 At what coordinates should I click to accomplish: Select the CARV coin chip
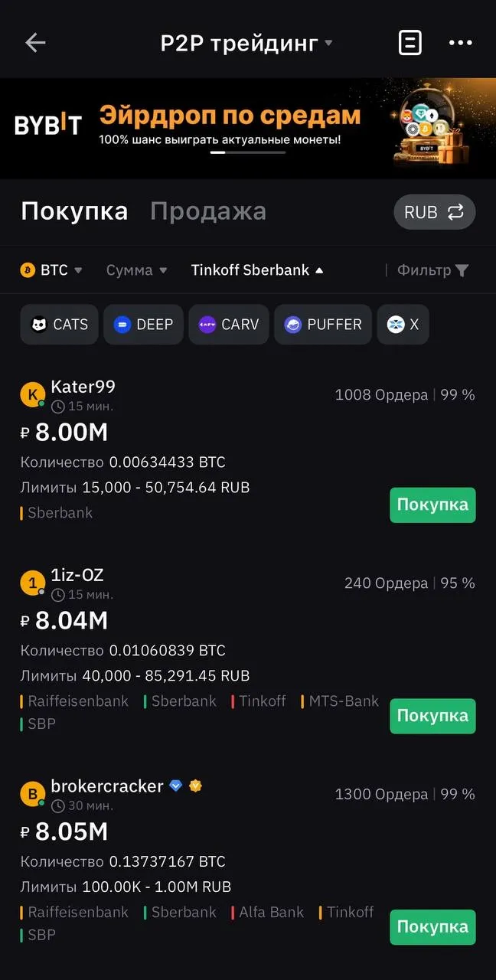[x=228, y=325]
